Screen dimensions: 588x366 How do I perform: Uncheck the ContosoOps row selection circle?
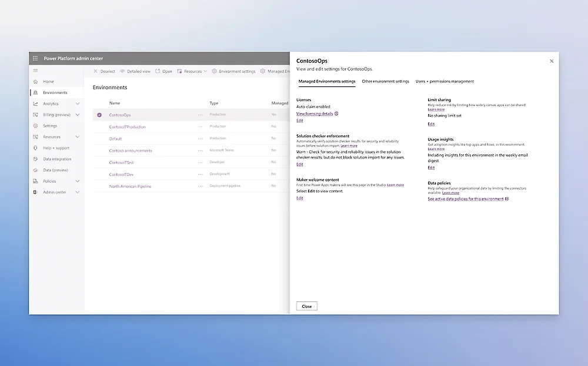(99, 115)
